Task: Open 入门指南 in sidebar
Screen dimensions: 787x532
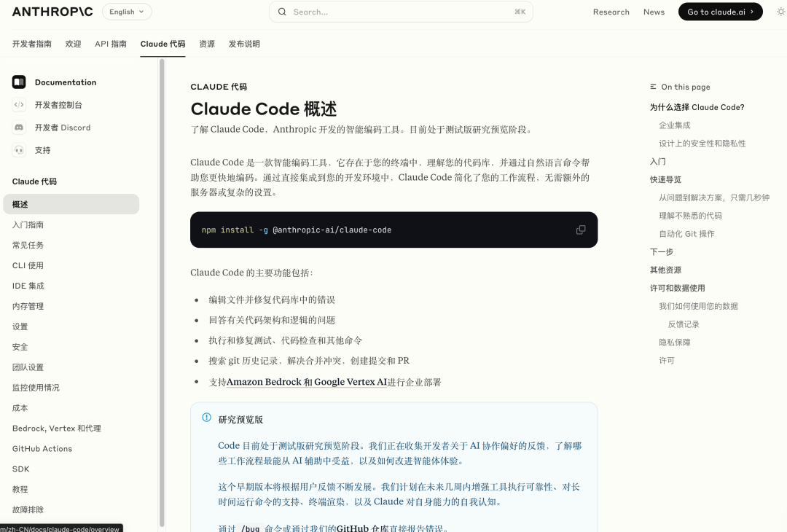Action: coord(28,225)
